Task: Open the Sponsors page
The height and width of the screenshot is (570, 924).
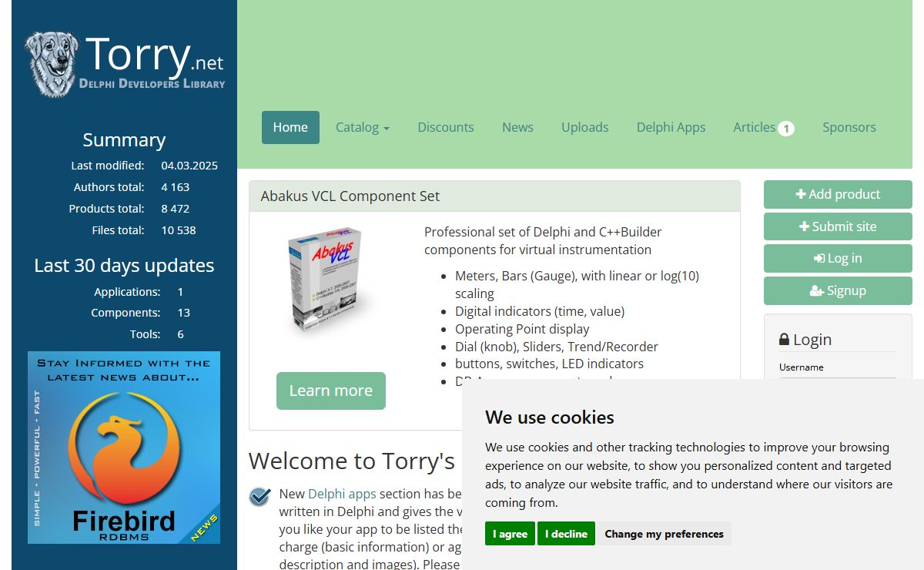Action: click(849, 127)
